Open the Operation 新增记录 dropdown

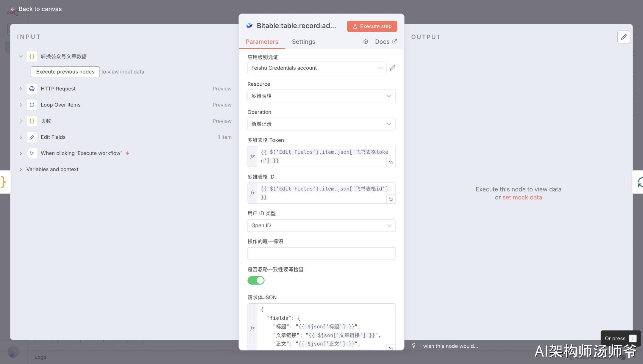[321, 124]
